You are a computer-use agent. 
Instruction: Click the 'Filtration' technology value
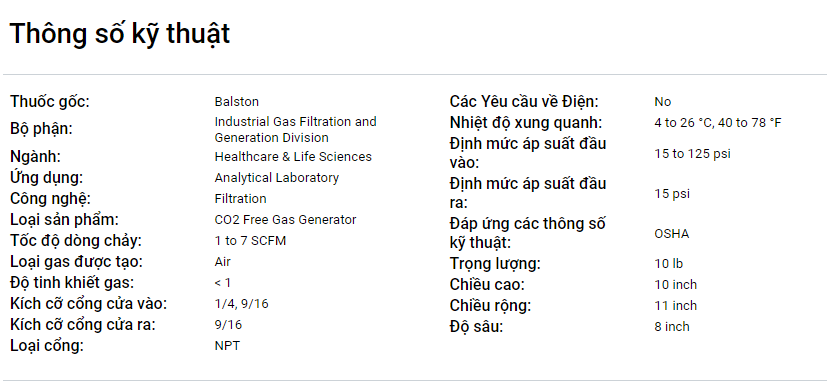coord(240,198)
